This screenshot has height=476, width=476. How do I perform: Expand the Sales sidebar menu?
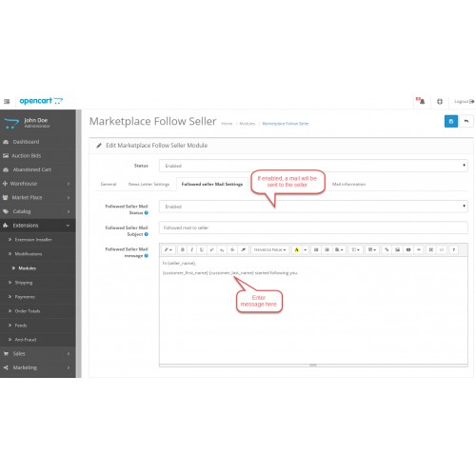pyautogui.click(x=38, y=354)
